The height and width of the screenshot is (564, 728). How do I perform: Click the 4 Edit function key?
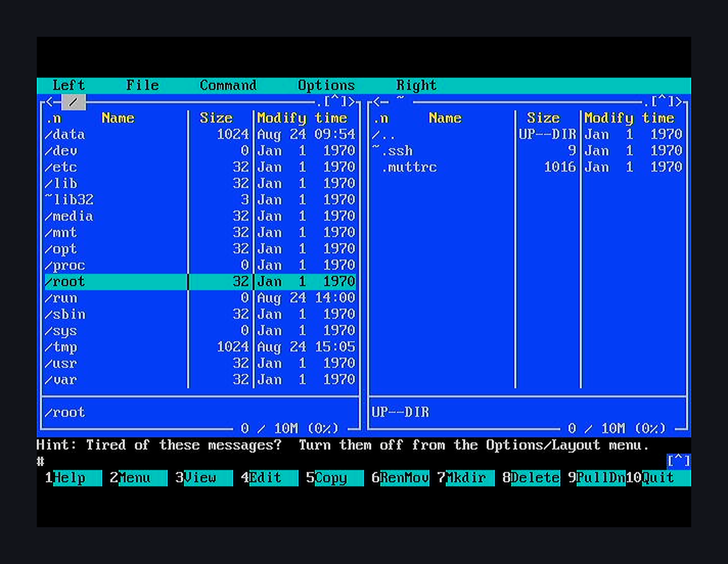[270, 478]
